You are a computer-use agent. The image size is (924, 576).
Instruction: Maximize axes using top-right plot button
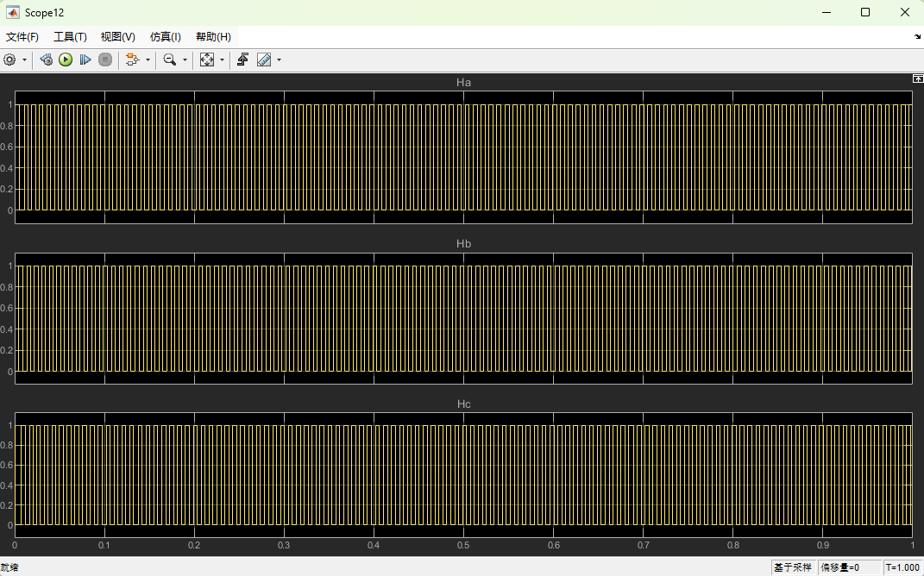(917, 78)
